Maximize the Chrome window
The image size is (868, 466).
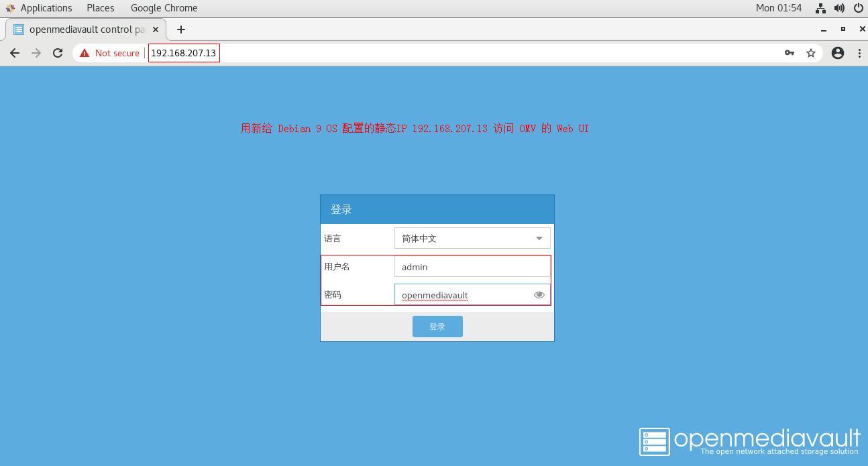[843, 30]
